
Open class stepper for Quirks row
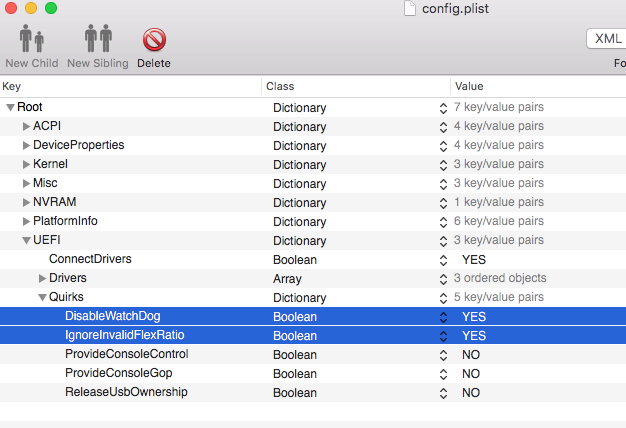point(443,298)
